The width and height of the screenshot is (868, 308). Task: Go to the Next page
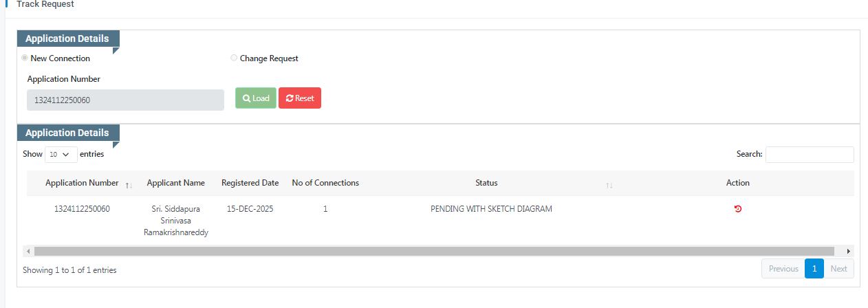838,269
